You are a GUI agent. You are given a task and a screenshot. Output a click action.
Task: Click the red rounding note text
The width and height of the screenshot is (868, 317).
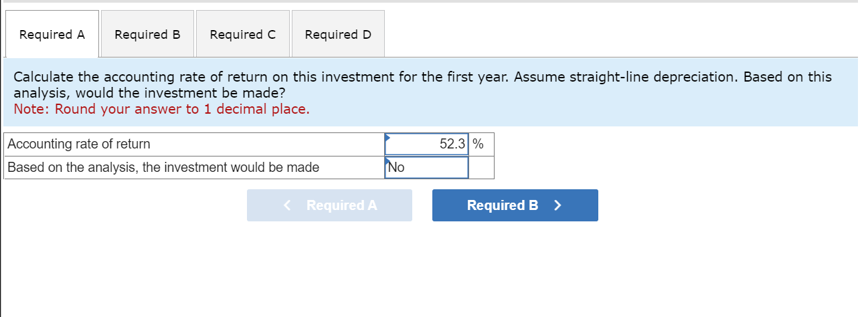coord(161,109)
